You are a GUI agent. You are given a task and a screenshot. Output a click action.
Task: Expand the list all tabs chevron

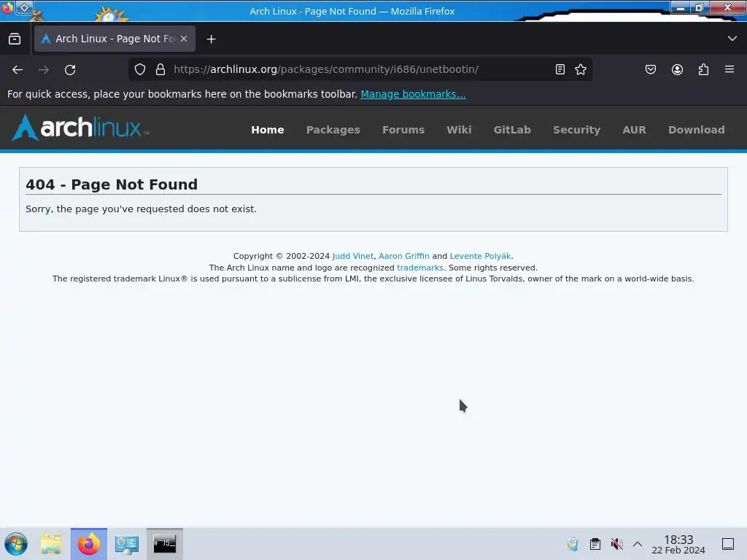[732, 39]
